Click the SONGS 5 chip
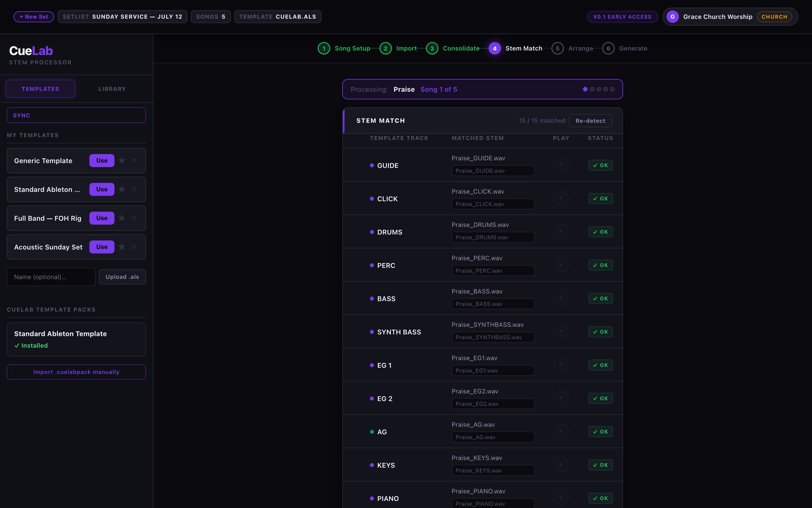812x508 pixels. tap(211, 17)
